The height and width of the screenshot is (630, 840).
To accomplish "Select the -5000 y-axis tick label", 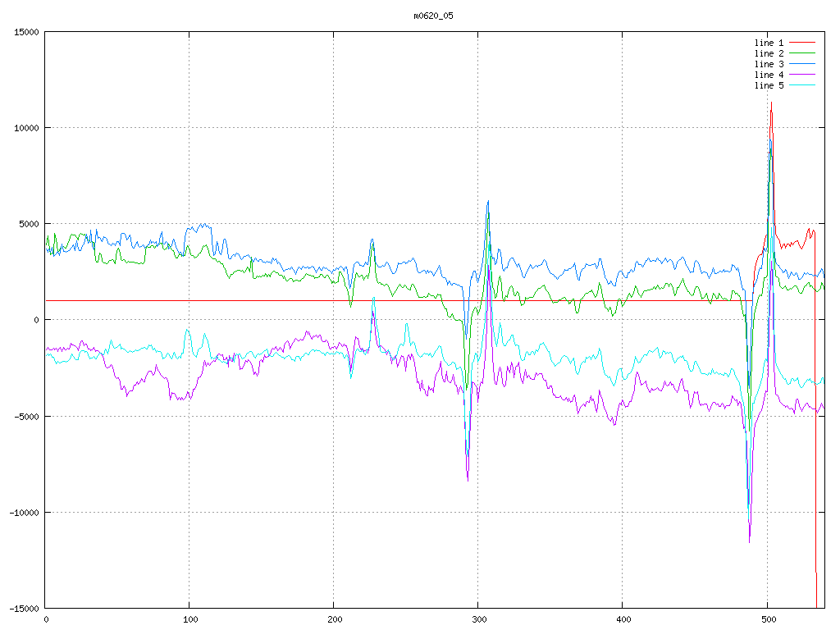I will tap(25, 416).
